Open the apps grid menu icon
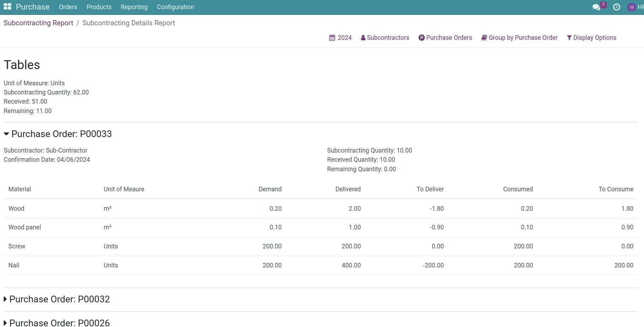Screen dimensions: 644x327 click(7, 7)
